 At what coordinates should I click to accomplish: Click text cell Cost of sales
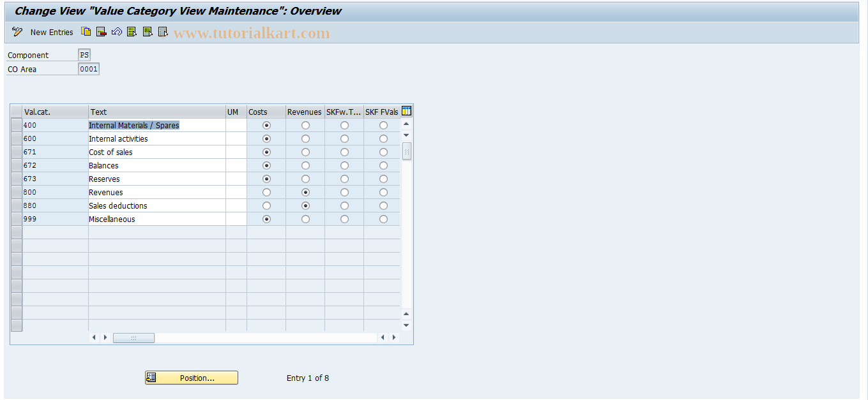point(157,152)
